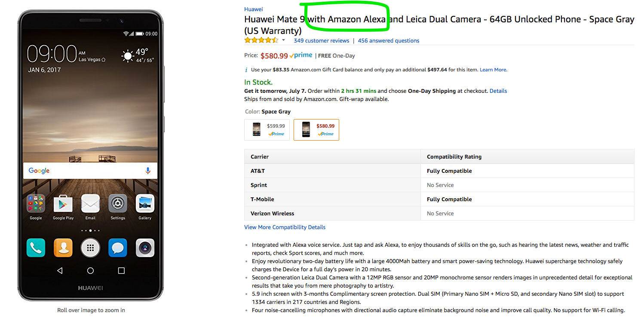Click the Huawei brand link
Screen dimensions: 644x322
point(254,9)
